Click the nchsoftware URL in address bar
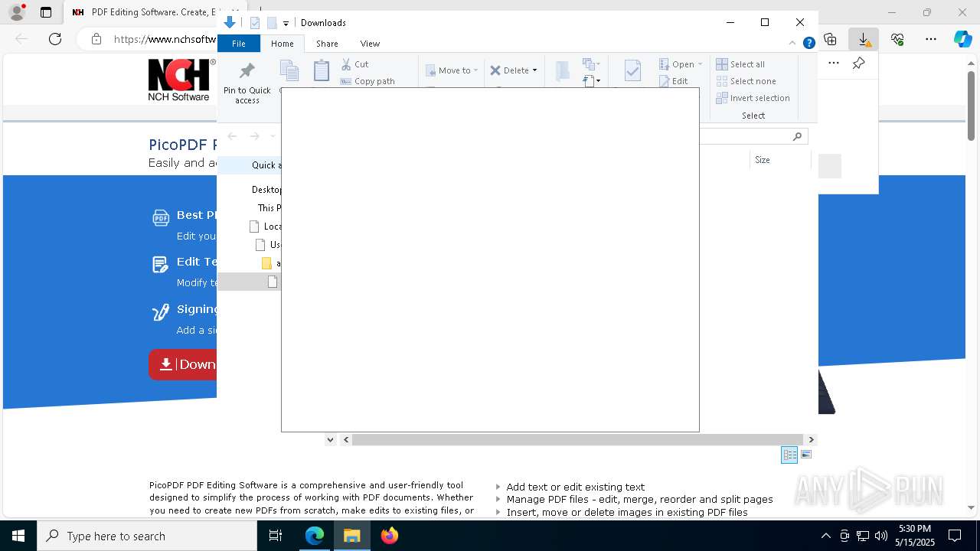Viewport: 980px width, 551px height. 165,39
